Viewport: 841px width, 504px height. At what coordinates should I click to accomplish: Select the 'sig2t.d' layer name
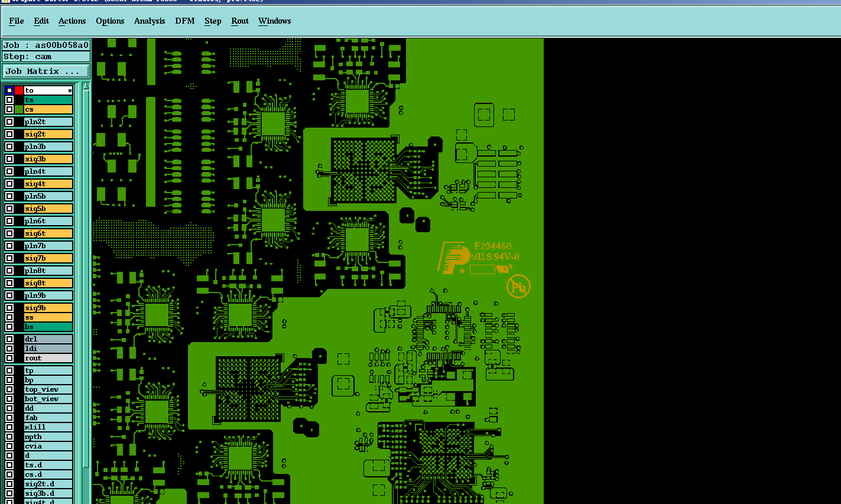[48, 484]
